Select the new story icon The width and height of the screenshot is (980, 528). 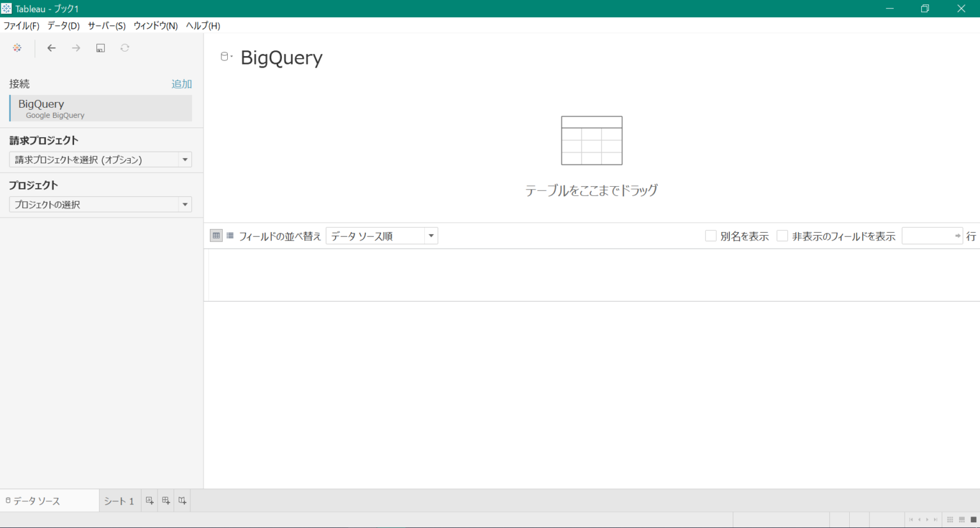182,501
